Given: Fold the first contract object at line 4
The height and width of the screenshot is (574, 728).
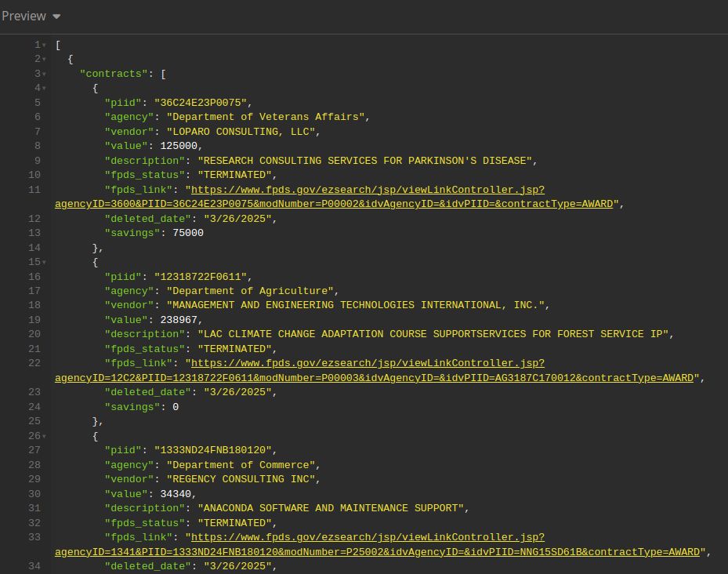Looking at the screenshot, I should [45, 88].
